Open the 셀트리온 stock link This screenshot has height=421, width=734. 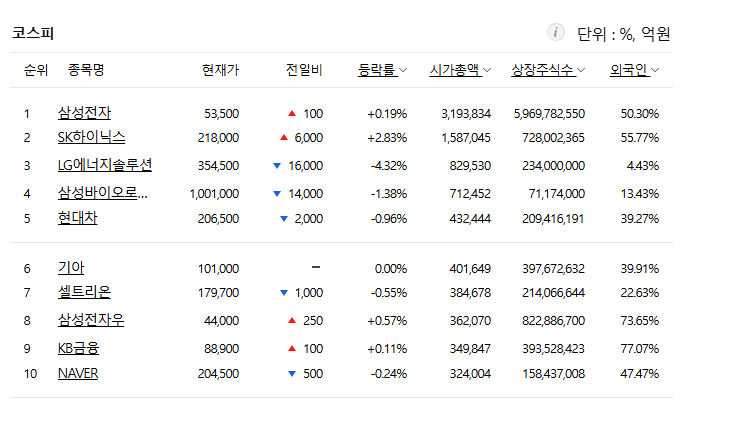point(85,292)
